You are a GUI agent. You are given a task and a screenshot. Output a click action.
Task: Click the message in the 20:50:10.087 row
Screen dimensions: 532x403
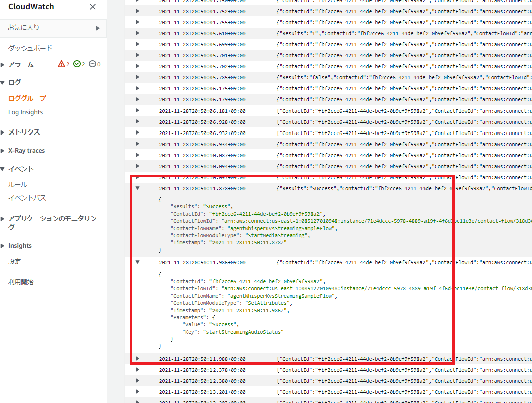404,155
